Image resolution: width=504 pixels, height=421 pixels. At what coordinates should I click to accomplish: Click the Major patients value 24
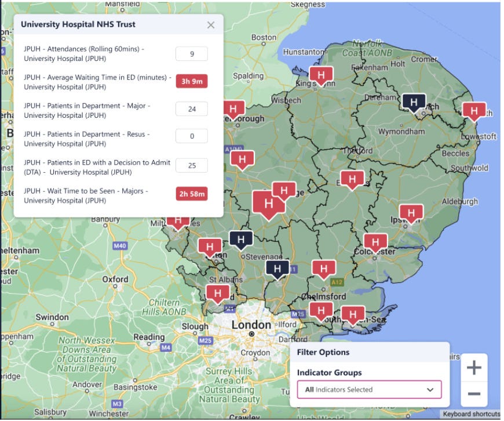coord(192,109)
